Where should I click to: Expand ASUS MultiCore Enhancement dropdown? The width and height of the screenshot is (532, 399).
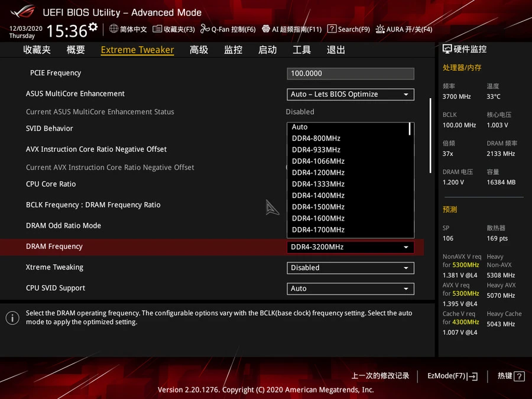tap(350, 95)
